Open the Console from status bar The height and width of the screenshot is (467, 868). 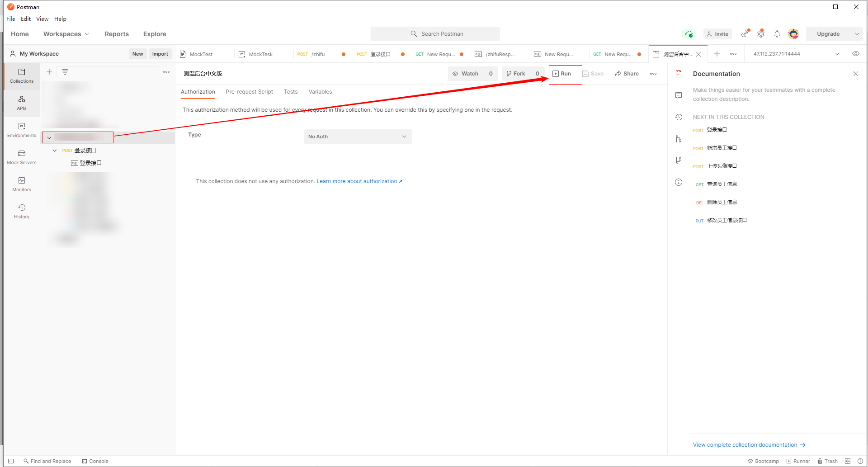point(95,461)
